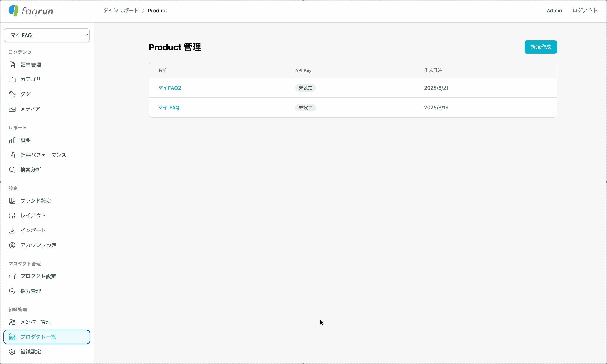Click the Admin user label

(554, 11)
